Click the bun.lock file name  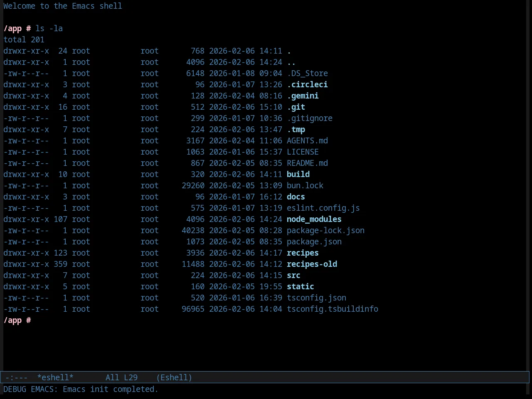pos(305,185)
